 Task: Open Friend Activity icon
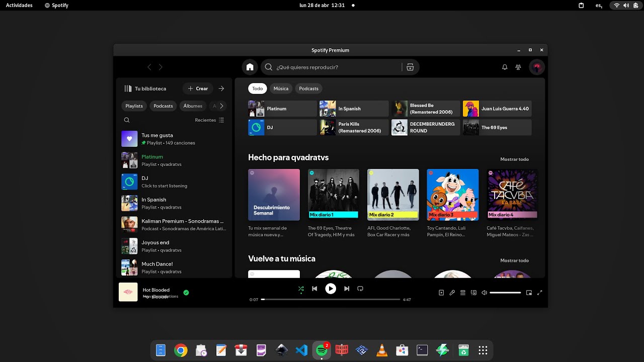[518, 67]
